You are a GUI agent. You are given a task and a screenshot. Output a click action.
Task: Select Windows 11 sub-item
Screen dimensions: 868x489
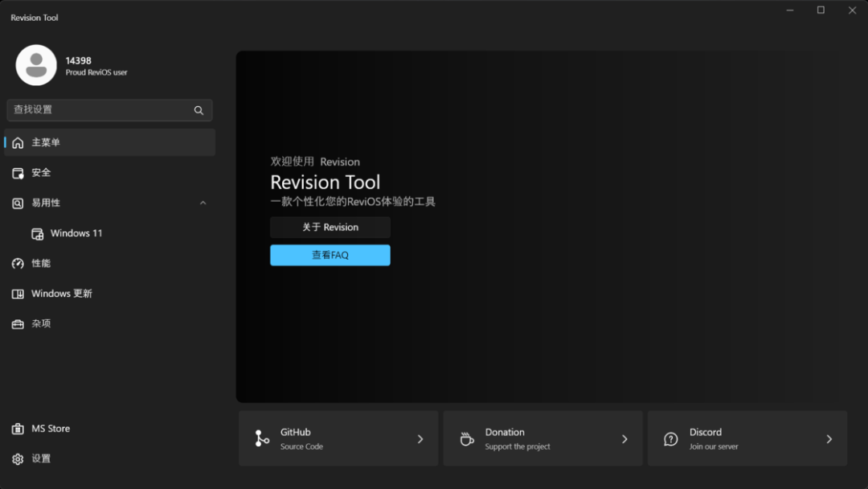point(109,233)
